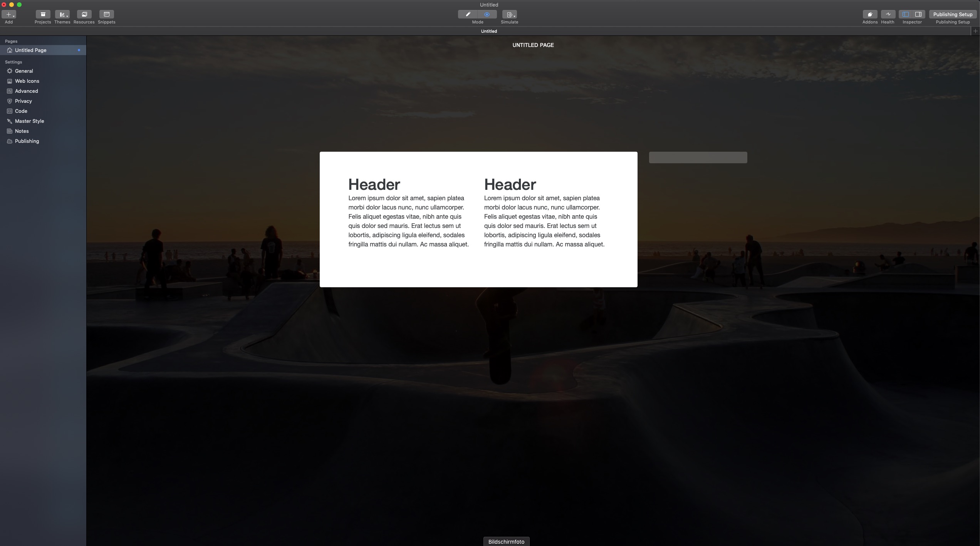Switch to Preview mode eye

tap(487, 14)
